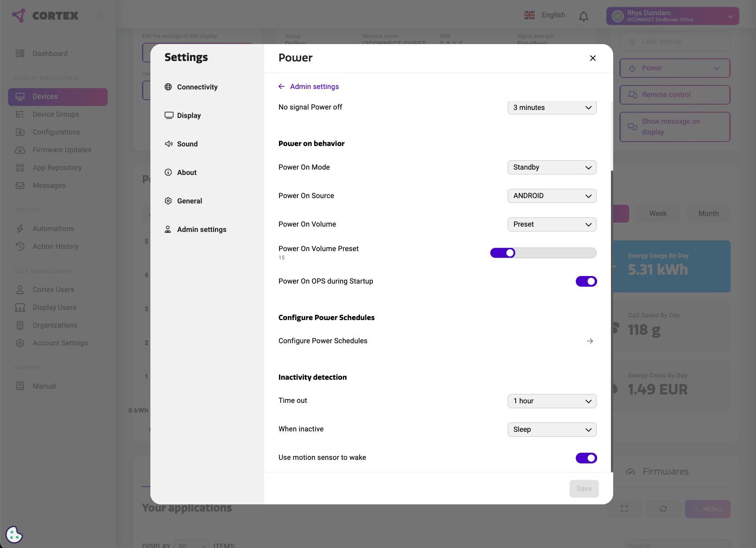This screenshot has height=548, width=756.
Task: Click the Action History clock icon
Action: click(20, 247)
